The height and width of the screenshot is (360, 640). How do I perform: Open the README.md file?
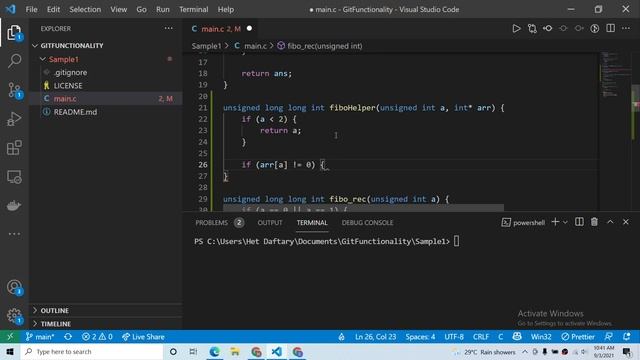point(75,112)
